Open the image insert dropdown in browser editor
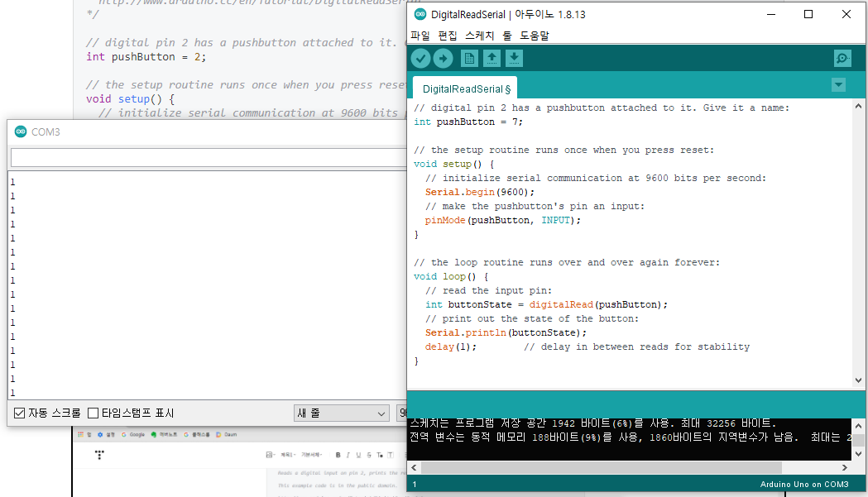 tap(270, 455)
